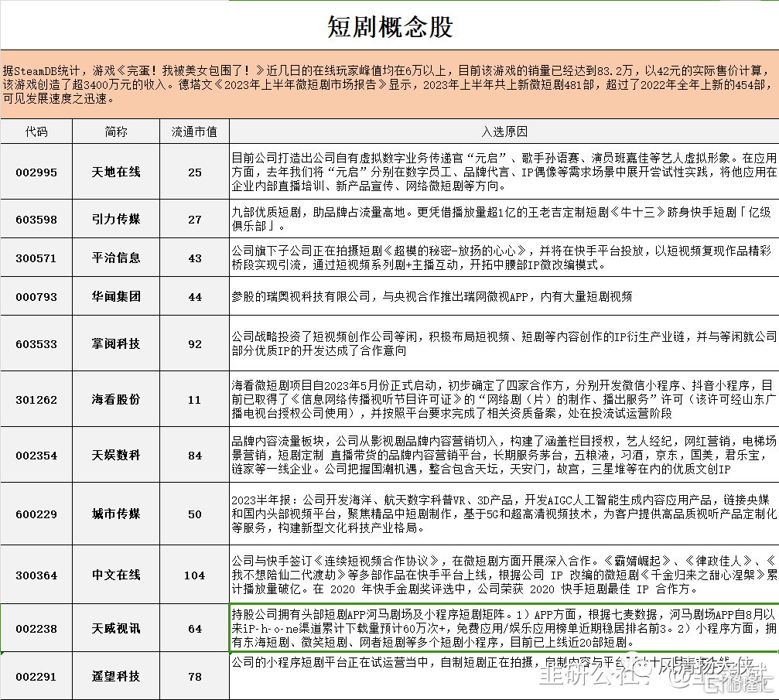This screenshot has width=779, height=700.
Task: Click the reason text for 引力传媒
Action: (x=501, y=219)
